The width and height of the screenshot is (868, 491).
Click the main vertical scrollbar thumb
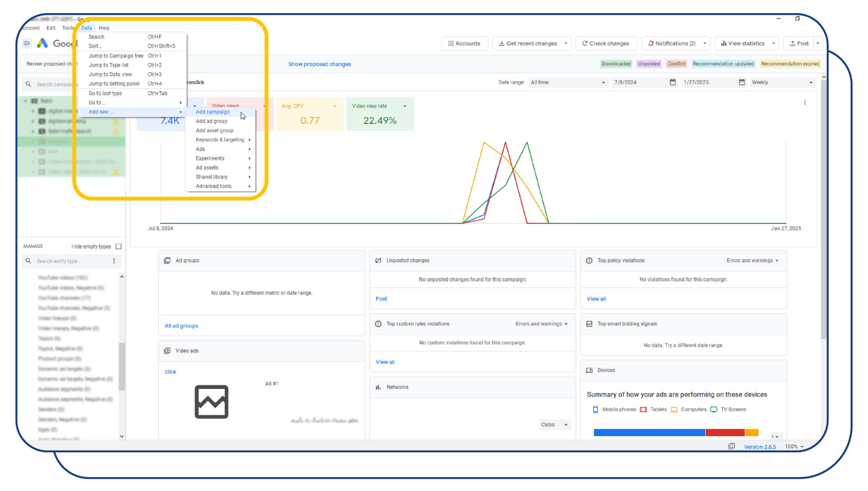click(x=824, y=210)
